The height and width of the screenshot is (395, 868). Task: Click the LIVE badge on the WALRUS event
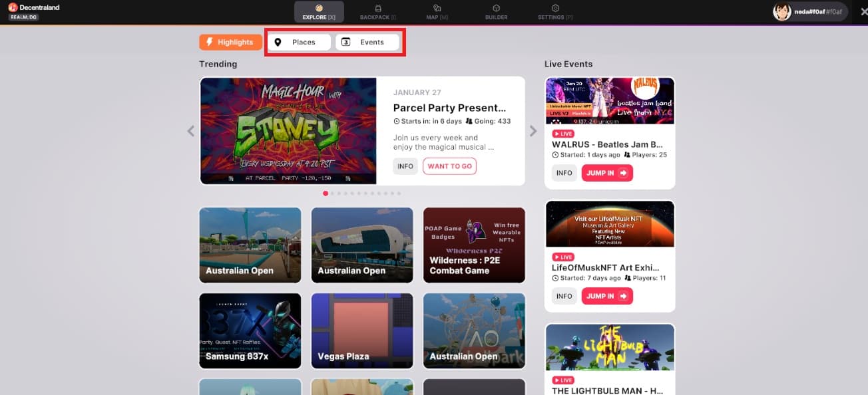tap(563, 134)
